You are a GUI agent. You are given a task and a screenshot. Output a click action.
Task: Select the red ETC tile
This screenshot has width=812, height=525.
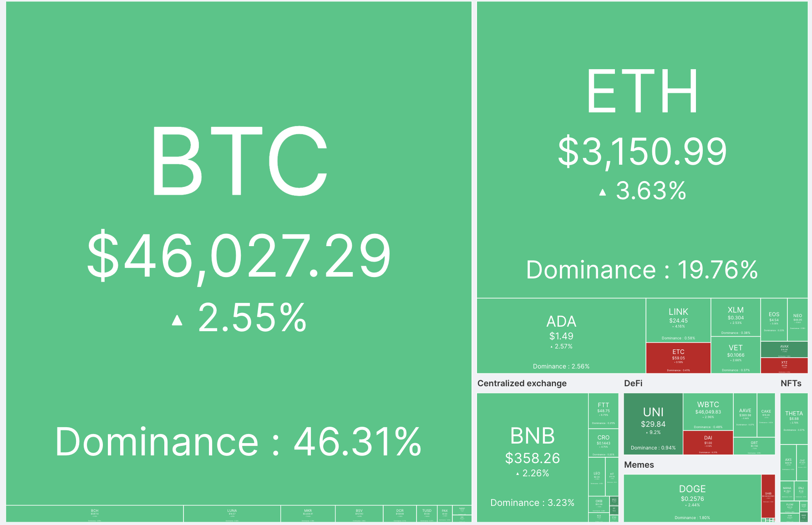point(678,358)
